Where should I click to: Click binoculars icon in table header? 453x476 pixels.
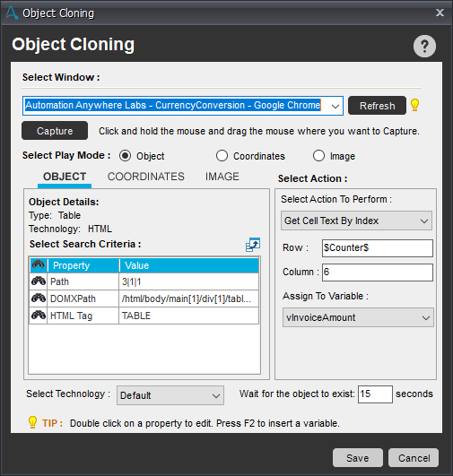(x=39, y=265)
